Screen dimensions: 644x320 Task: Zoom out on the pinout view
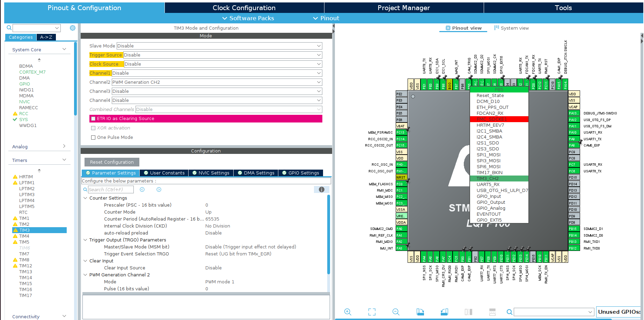(396, 312)
